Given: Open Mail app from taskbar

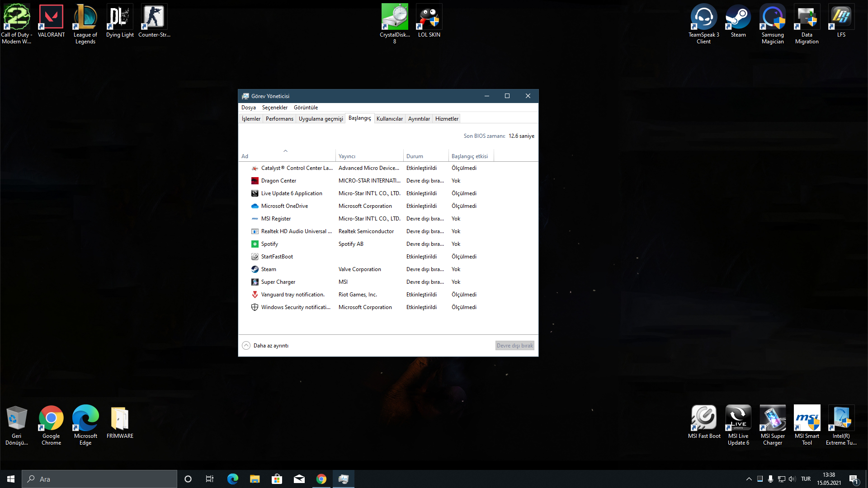Looking at the screenshot, I should click(x=299, y=479).
